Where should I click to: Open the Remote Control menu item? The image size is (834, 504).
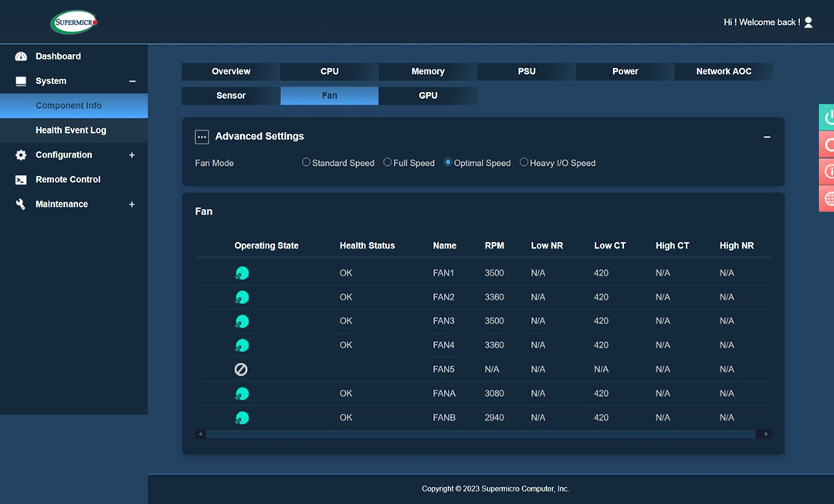[x=74, y=180]
